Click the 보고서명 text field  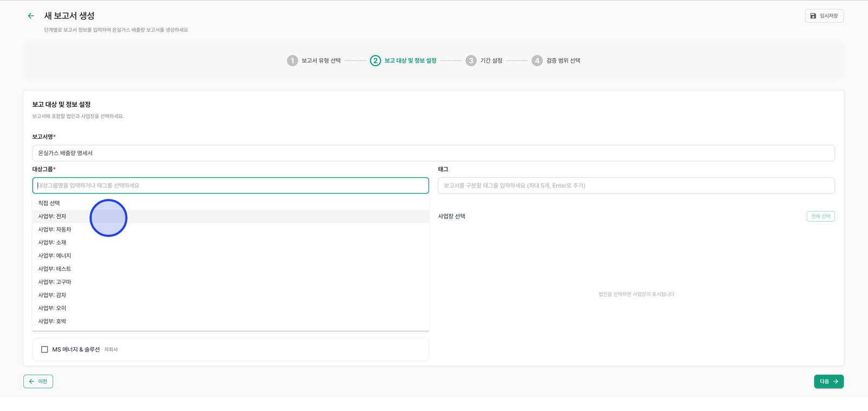(433, 153)
